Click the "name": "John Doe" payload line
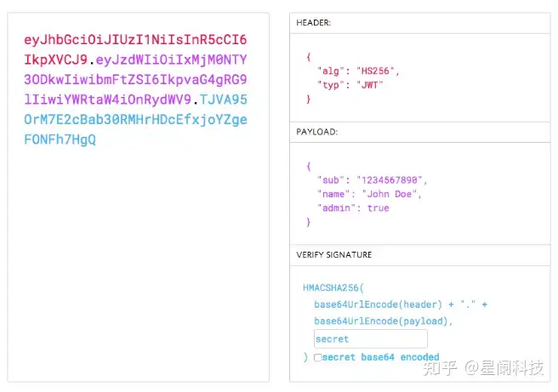The width and height of the screenshot is (558, 392). (x=369, y=194)
